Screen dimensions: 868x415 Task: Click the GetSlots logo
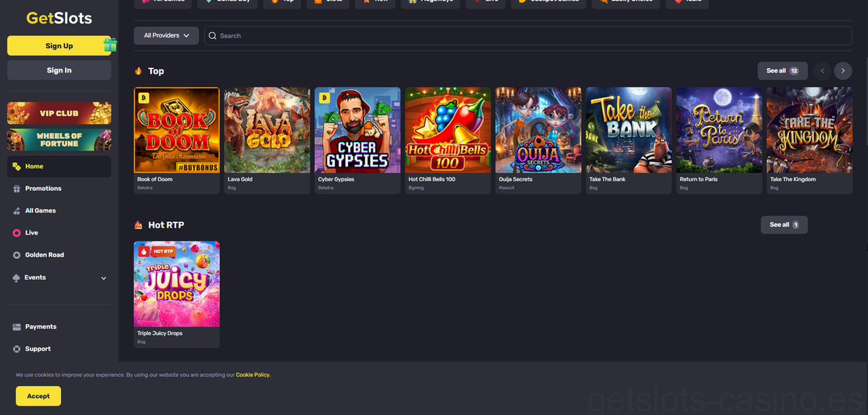pos(59,18)
